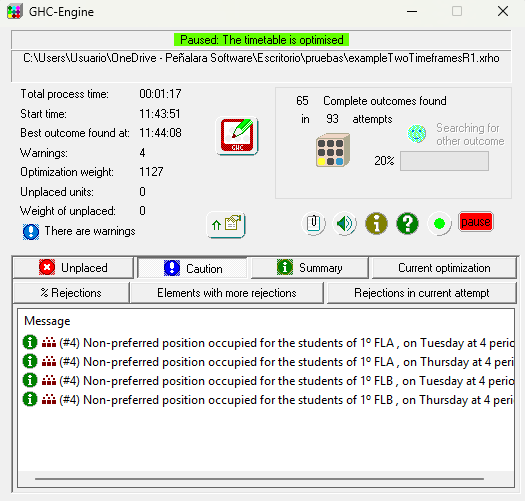This screenshot has width=525, height=501.
Task: Click the Message column header
Action: click(x=47, y=321)
